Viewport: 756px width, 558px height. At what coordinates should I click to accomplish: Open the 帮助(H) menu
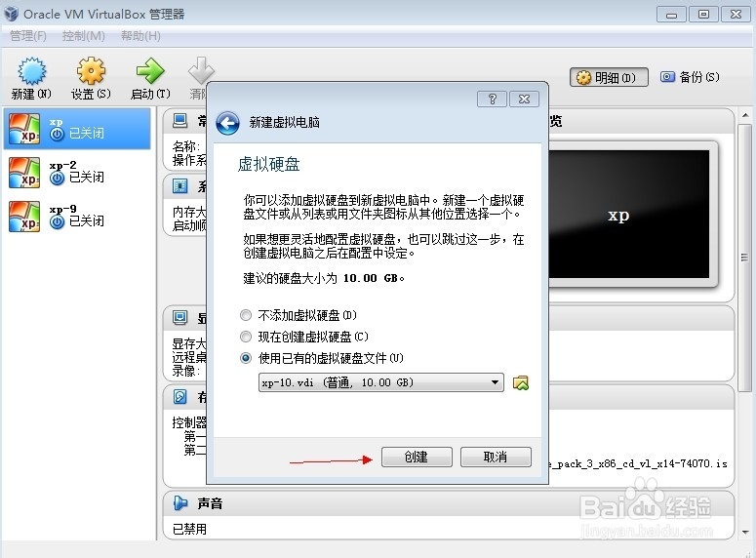[140, 36]
